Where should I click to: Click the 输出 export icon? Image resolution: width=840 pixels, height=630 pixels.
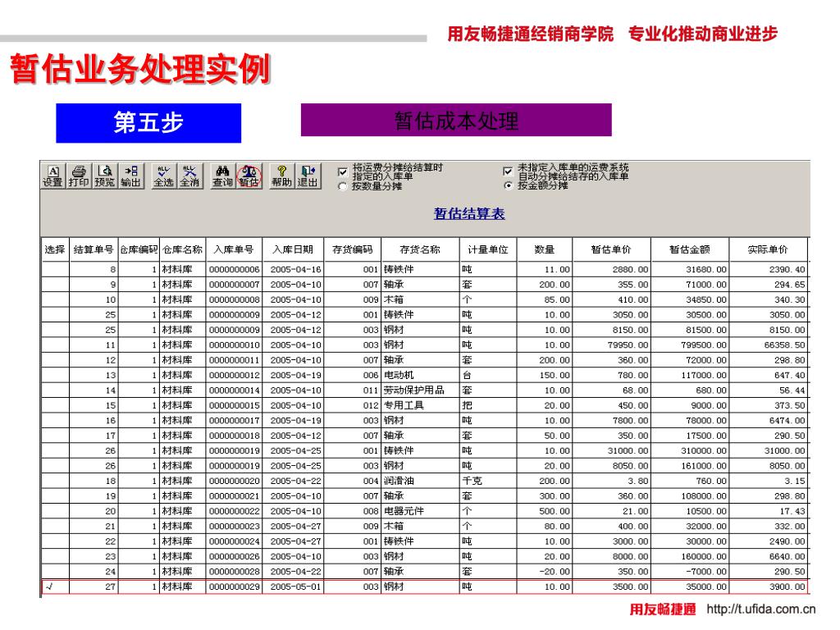click(131, 176)
